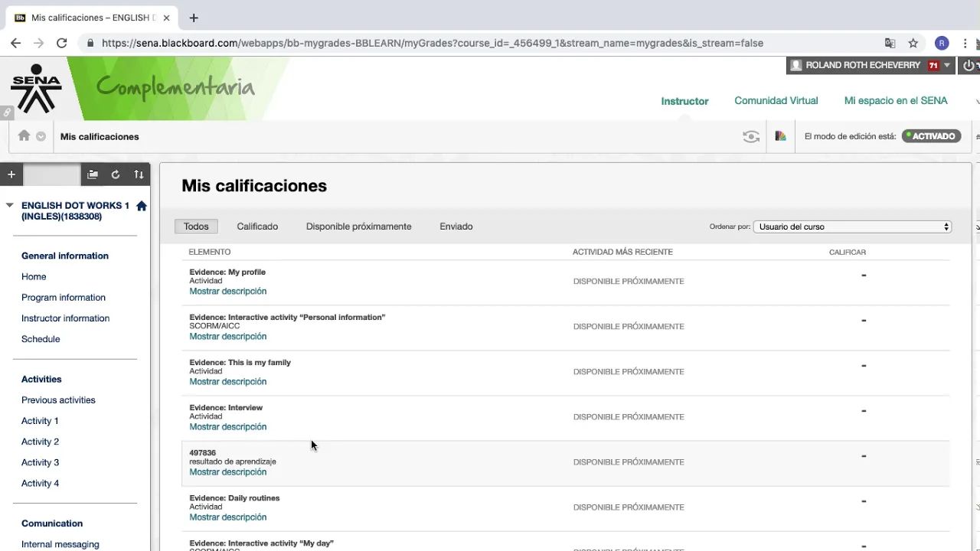Image resolution: width=980 pixels, height=551 pixels.
Task: Open Comunidad Virtual tab
Action: 776,101
